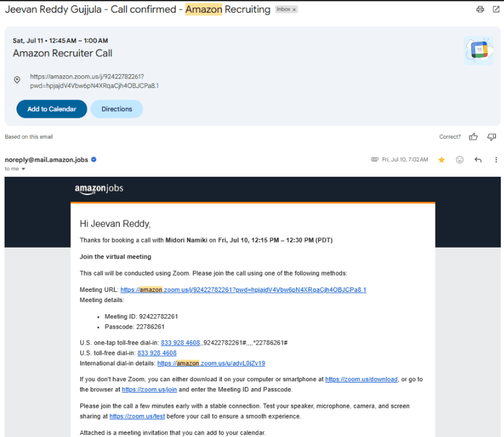
Task: Click the one-tap dial-in number 833 928 4608
Action: [x=180, y=343]
